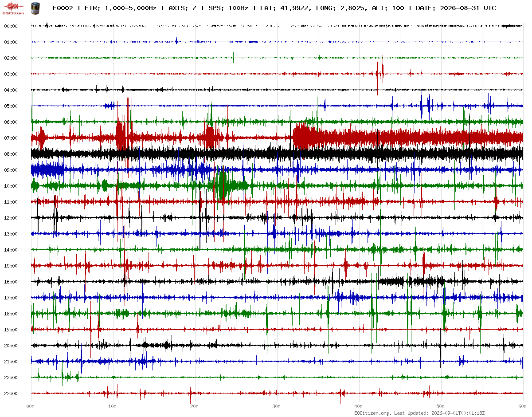Select the 07:00 hour trace label
532x417 pixels.
(11, 138)
